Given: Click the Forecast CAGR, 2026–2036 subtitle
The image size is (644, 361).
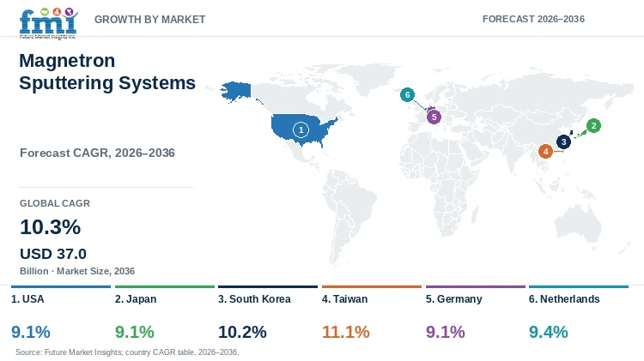Looking at the screenshot, I should [97, 153].
